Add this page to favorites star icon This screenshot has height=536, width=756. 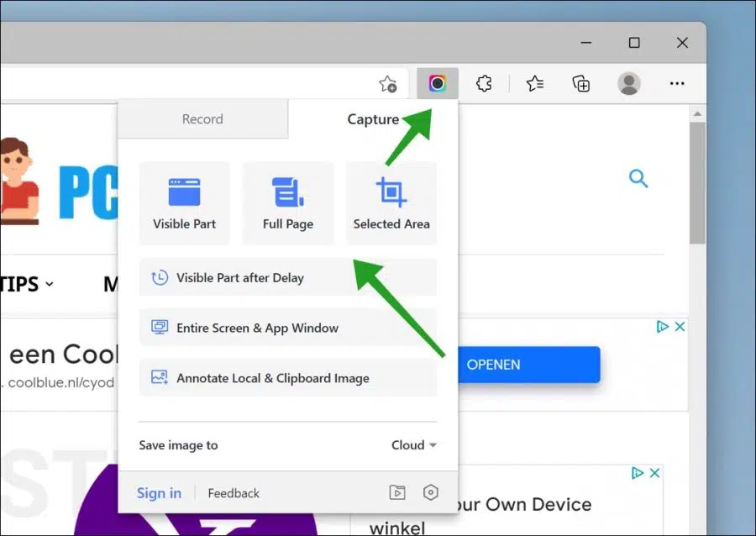tap(387, 84)
